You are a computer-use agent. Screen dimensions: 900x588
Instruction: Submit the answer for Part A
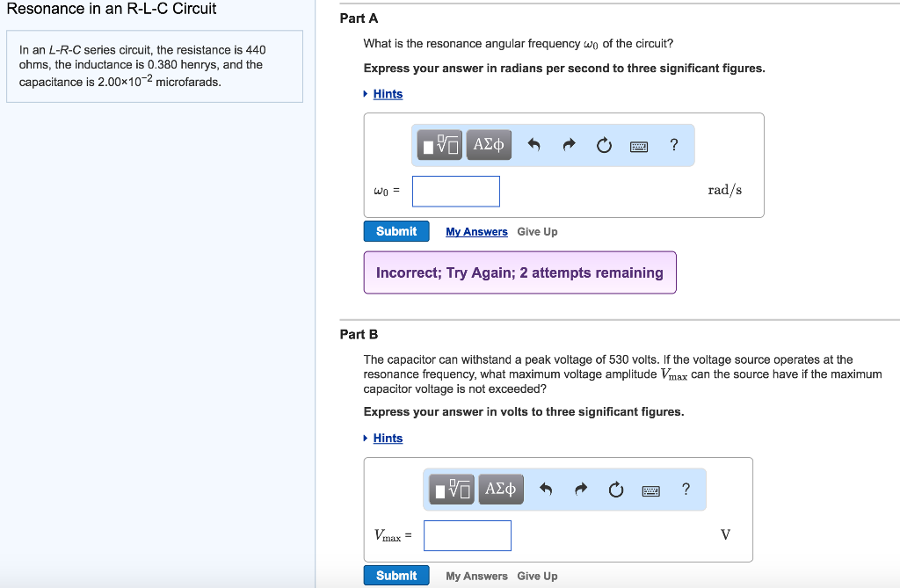click(396, 230)
